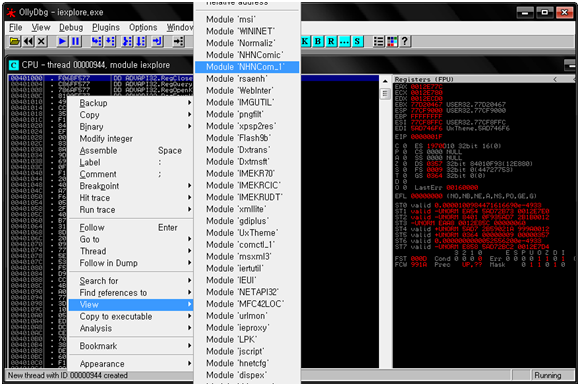Screen dimensions: 580x386
Task: Click the Pause execution toolbar icon
Action: click(x=75, y=41)
